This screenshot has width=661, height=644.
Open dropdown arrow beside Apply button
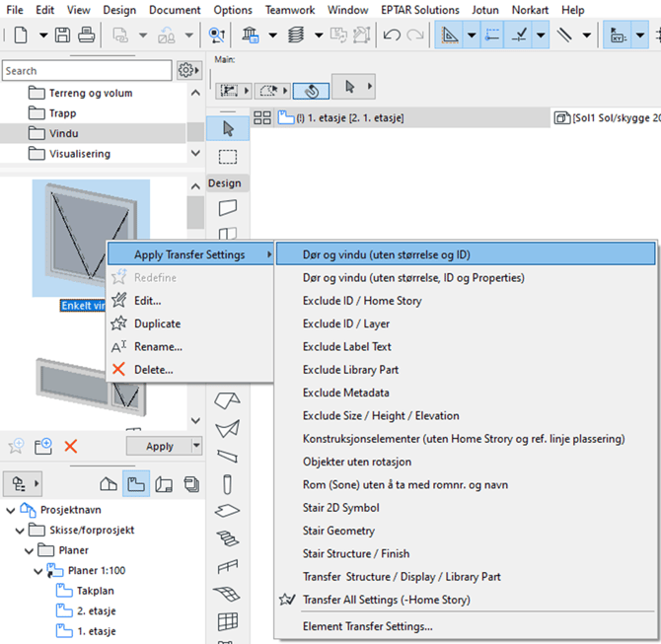(196, 446)
